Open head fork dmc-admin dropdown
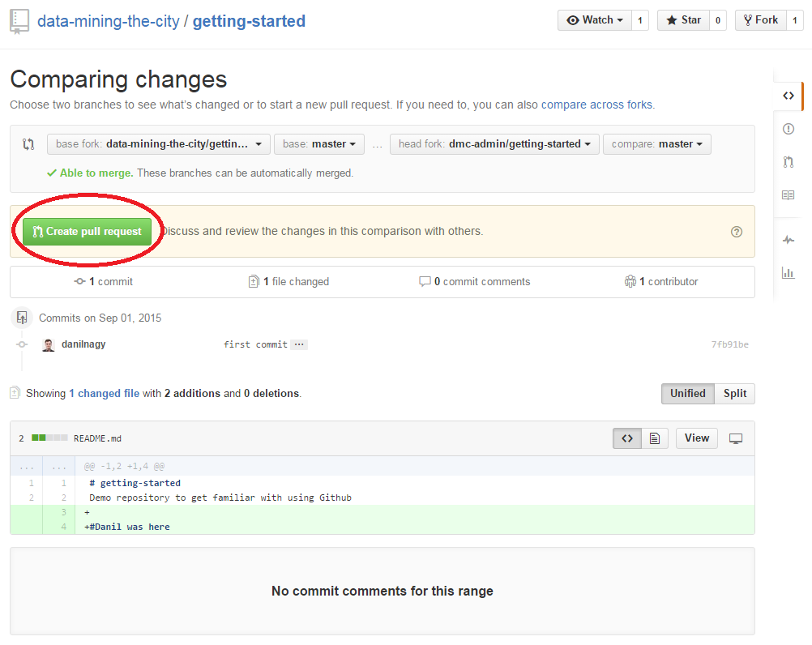Screen dimensions: 812x645 click(x=494, y=144)
